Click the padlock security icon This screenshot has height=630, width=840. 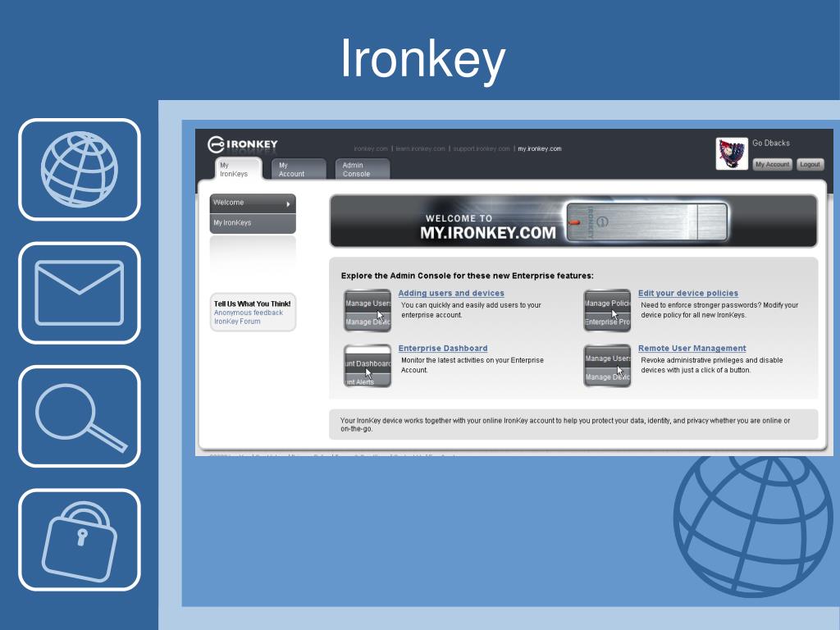80,540
